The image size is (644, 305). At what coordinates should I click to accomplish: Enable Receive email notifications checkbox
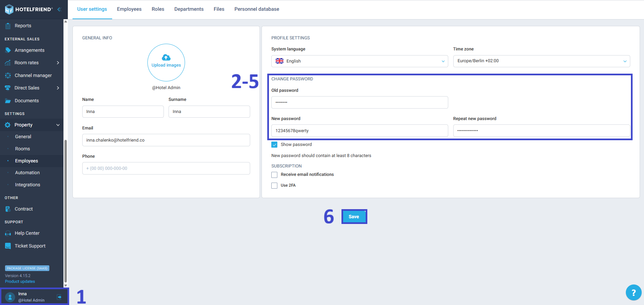point(274,175)
